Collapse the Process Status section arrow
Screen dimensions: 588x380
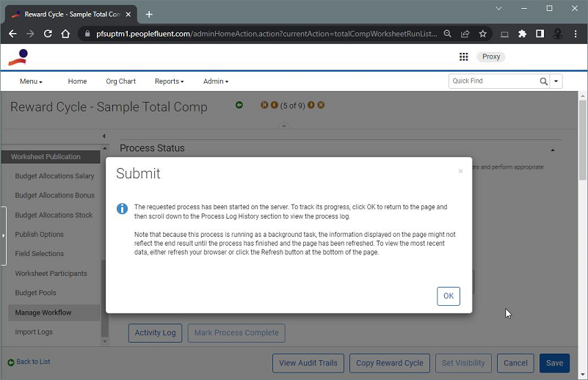(x=552, y=149)
